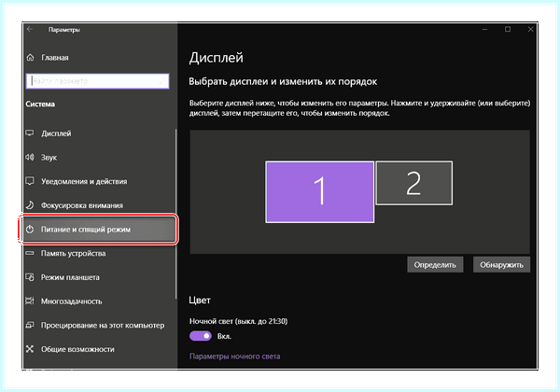
Task: Click the Питание и спящий режим power icon
Action: pyautogui.click(x=30, y=230)
